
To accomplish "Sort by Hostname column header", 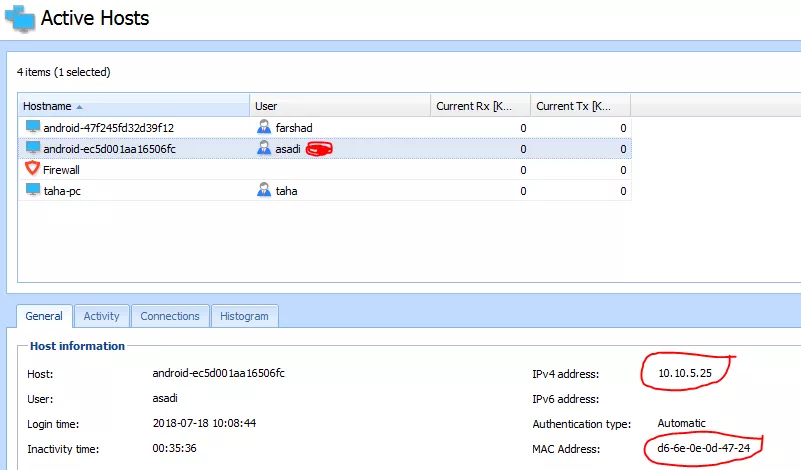I will point(134,106).
